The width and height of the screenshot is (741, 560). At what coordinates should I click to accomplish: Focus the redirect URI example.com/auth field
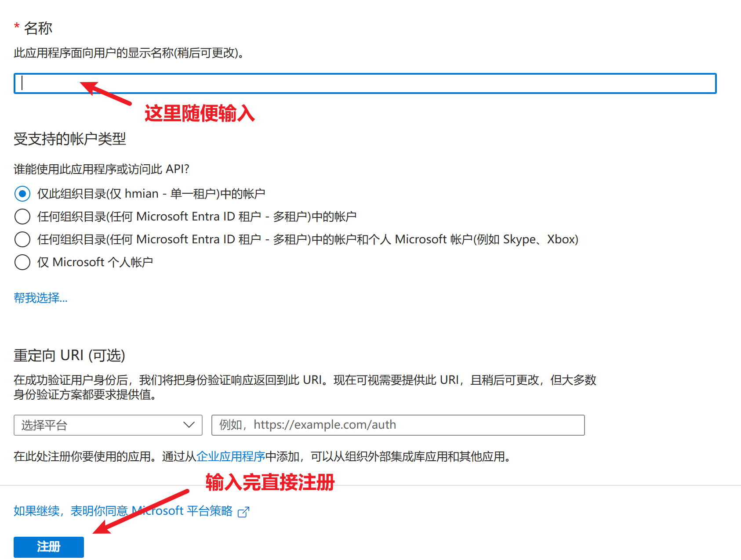[x=398, y=425]
